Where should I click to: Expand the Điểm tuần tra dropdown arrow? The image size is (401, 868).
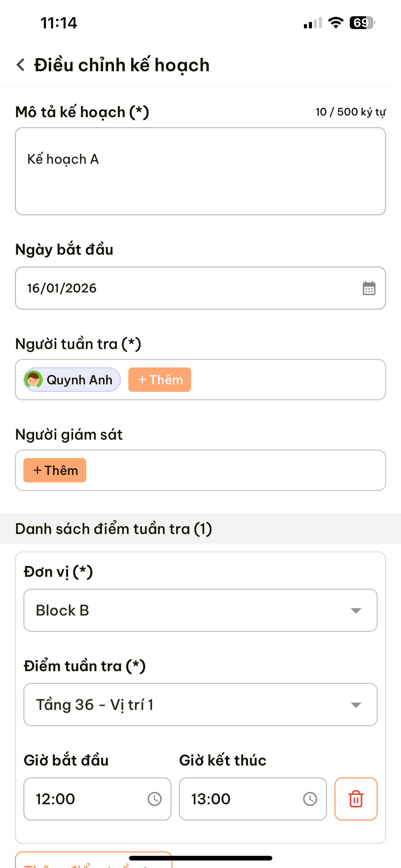click(355, 705)
